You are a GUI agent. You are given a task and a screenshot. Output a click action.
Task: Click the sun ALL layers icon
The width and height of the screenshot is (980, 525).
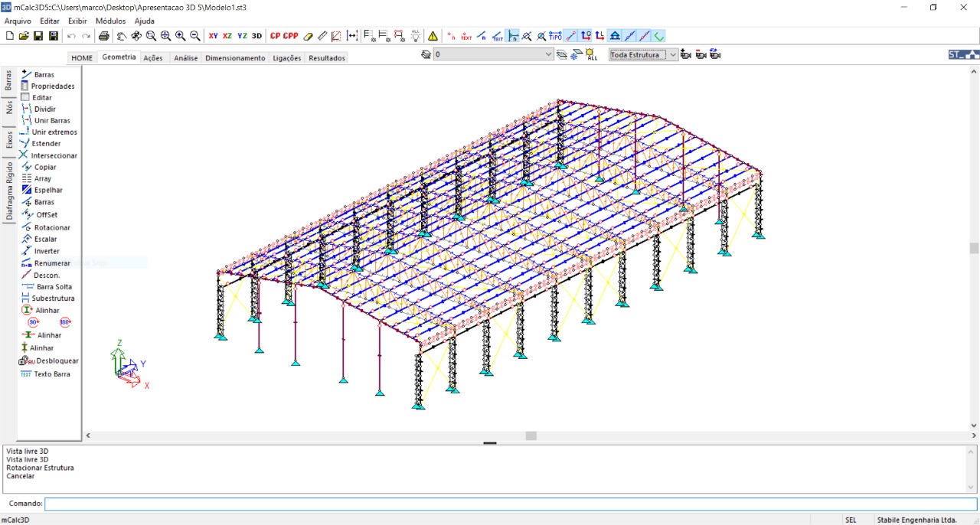[x=591, y=54]
